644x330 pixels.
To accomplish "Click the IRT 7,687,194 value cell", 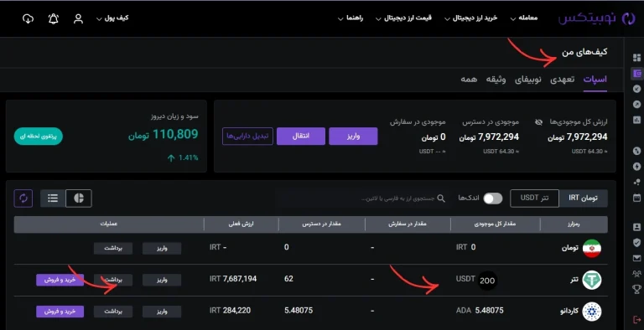I will pos(233,279).
